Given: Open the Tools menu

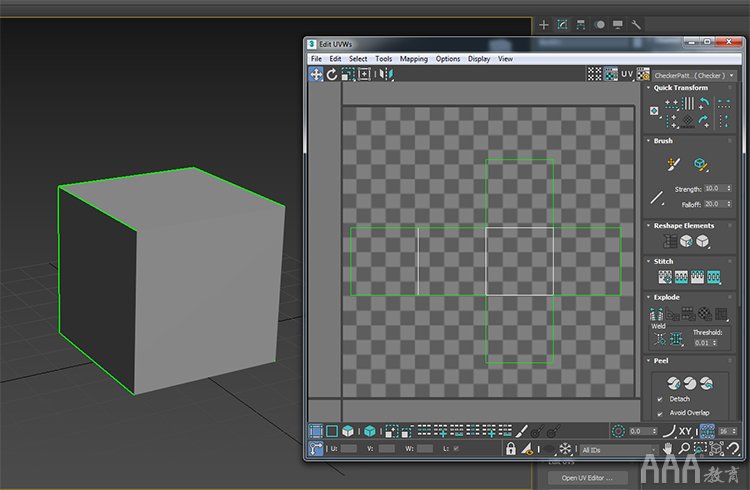Looking at the screenshot, I should tap(384, 59).
